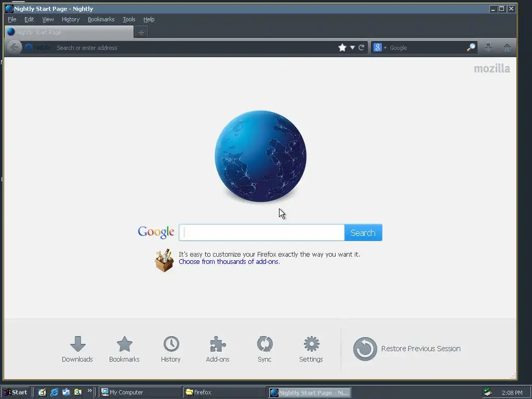Open the File menu
Screen dimensions: 532x399
coord(12,19)
